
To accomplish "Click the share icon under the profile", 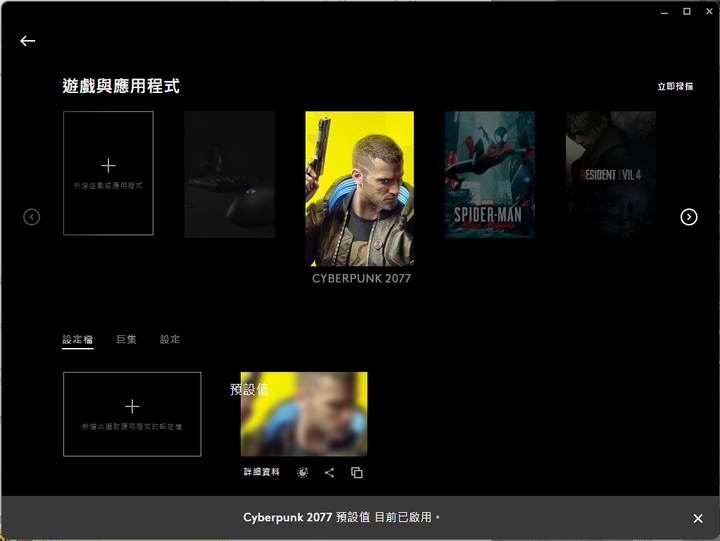I will [x=329, y=472].
